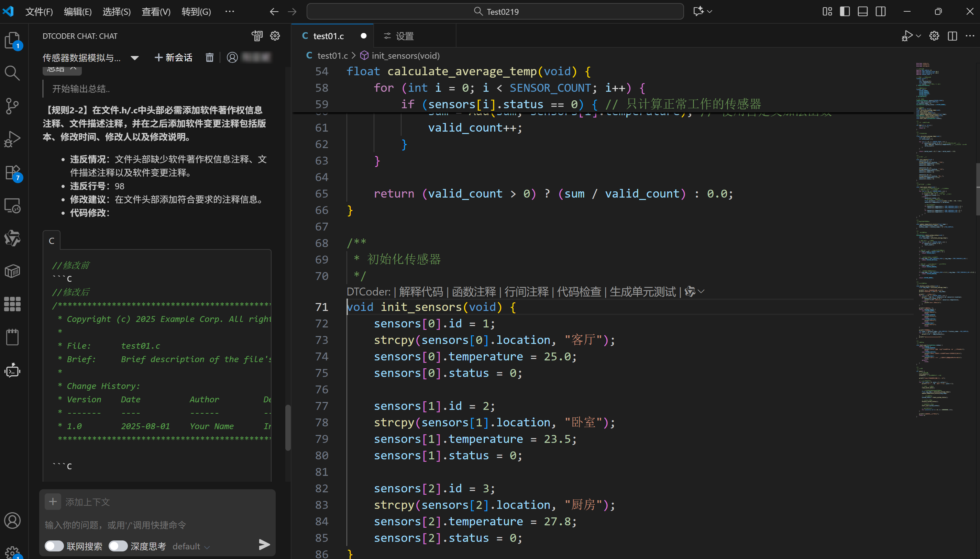Click the editor toolbar gear icon
980x559 pixels.
tap(934, 36)
